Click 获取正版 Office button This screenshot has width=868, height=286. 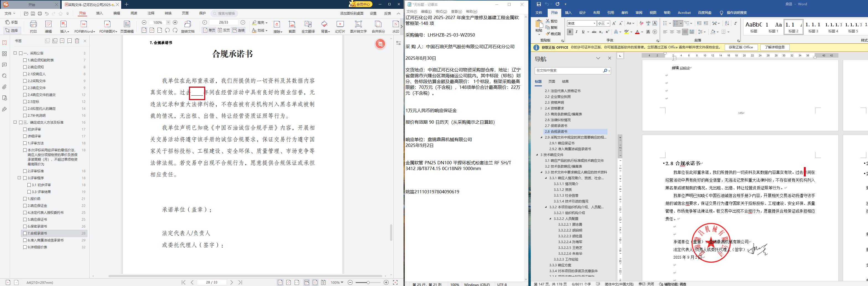[x=741, y=48]
